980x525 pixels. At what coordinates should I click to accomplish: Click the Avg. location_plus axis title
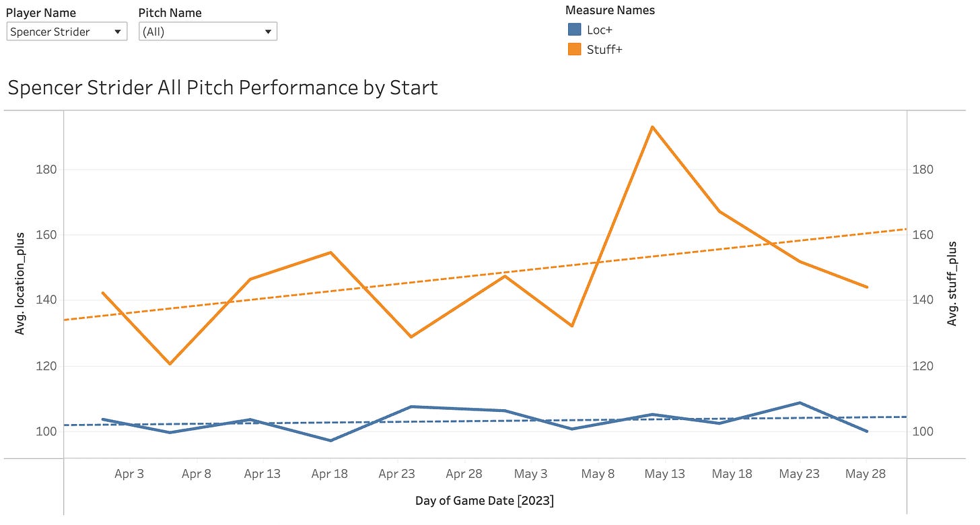coord(20,283)
